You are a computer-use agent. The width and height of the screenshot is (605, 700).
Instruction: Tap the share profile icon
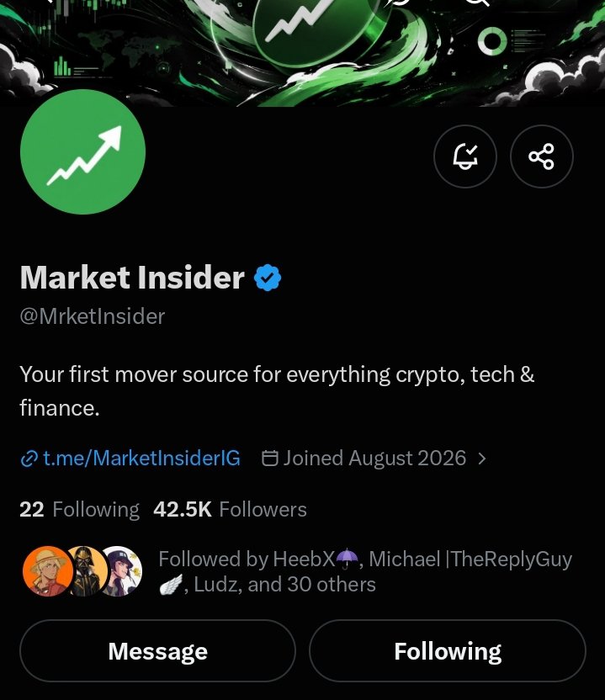541,156
